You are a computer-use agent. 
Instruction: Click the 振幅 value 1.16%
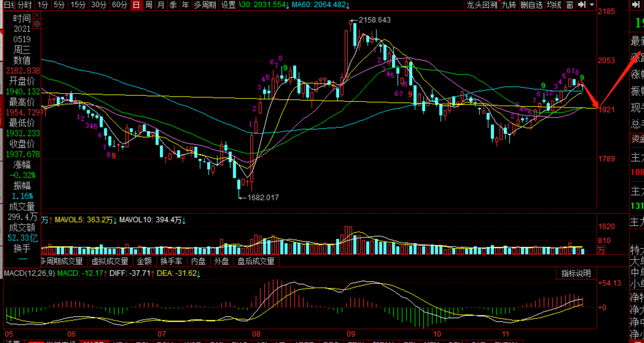click(23, 196)
